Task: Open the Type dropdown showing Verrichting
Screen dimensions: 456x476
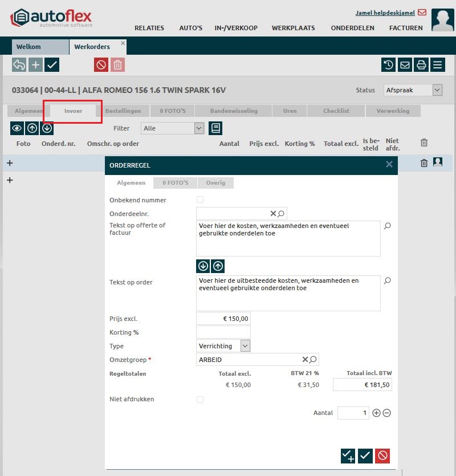Action: pyautogui.click(x=223, y=346)
